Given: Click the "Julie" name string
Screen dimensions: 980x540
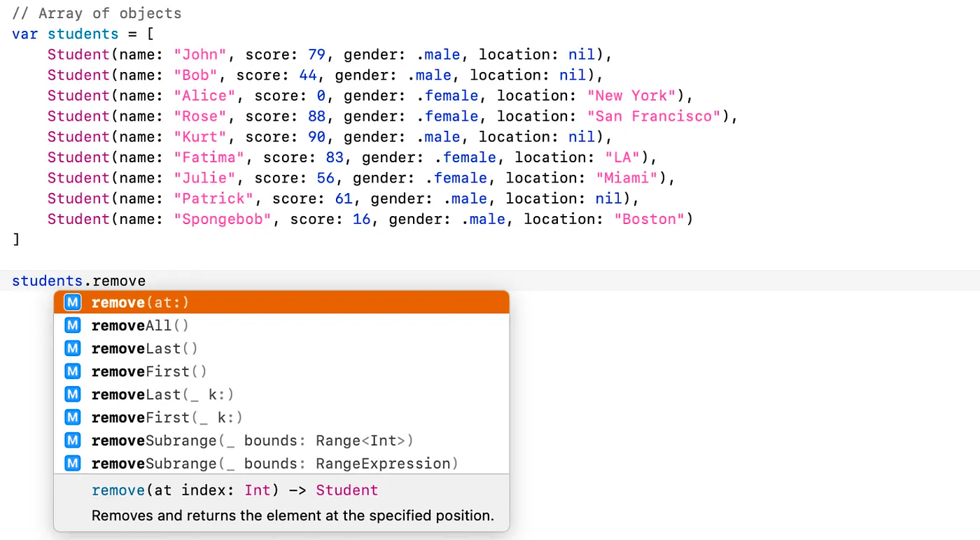Looking at the screenshot, I should (205, 178).
